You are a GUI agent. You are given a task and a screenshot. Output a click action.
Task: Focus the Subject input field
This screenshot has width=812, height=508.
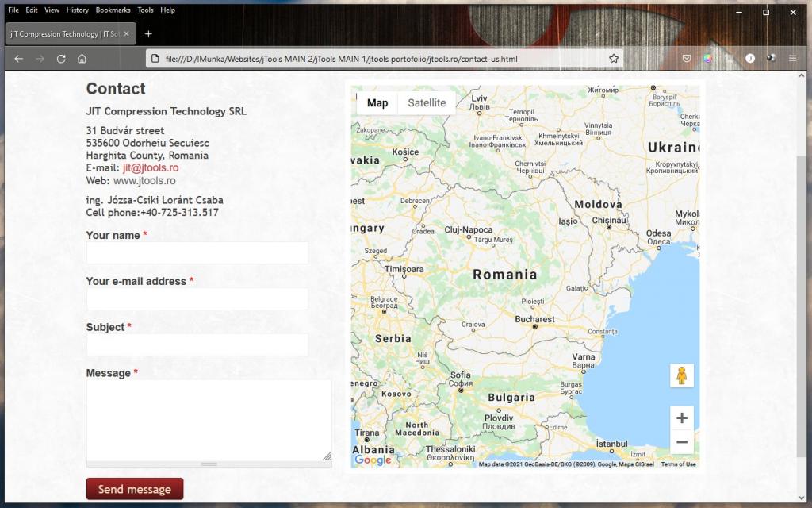pos(197,344)
